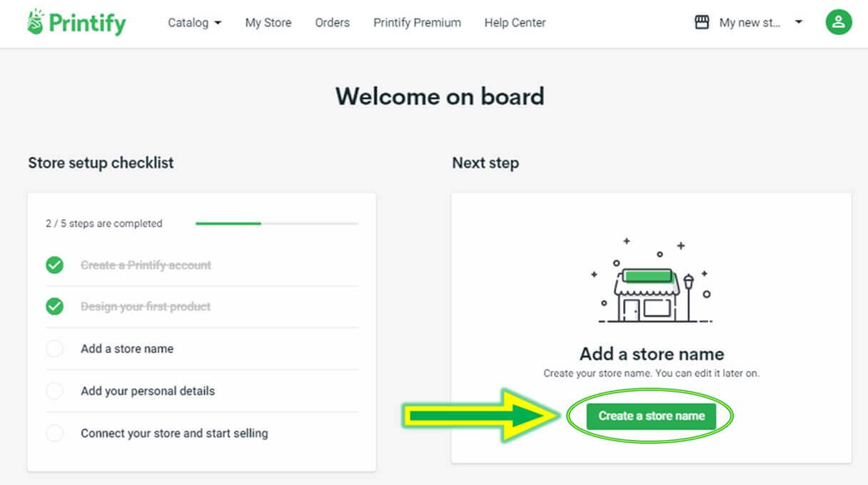Select the Add a store name step
This screenshot has width=868, height=485.
pyautogui.click(x=127, y=349)
